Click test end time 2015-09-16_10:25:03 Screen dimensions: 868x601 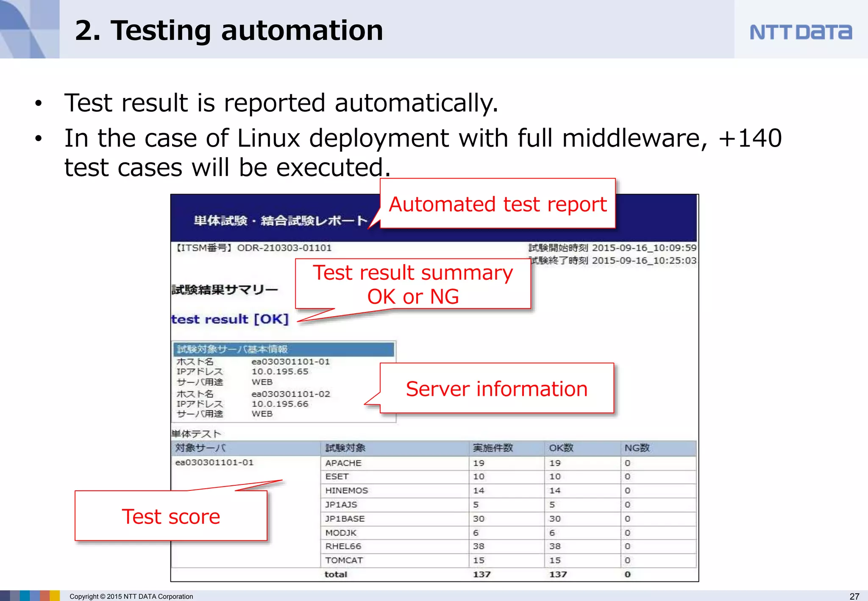[x=644, y=261]
